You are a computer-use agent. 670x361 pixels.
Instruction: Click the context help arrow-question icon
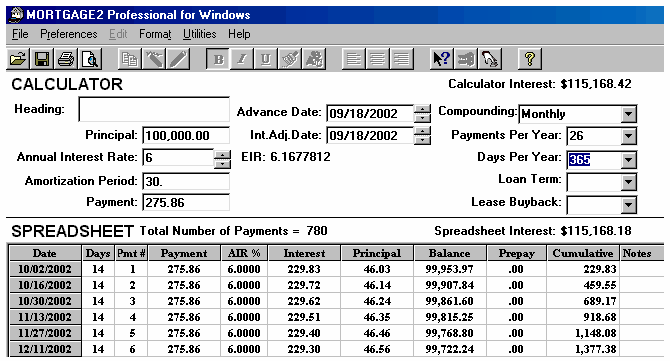point(441,59)
